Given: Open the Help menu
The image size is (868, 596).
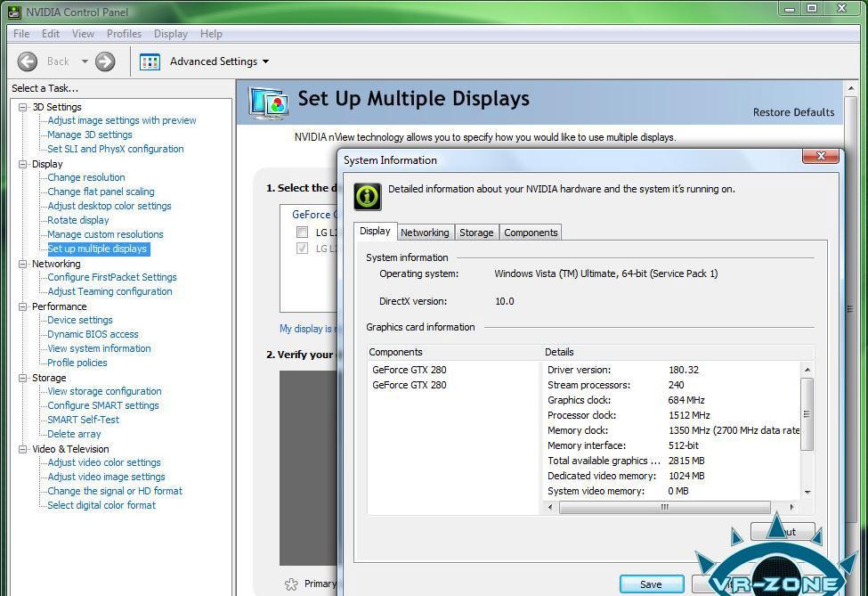Looking at the screenshot, I should click(211, 34).
